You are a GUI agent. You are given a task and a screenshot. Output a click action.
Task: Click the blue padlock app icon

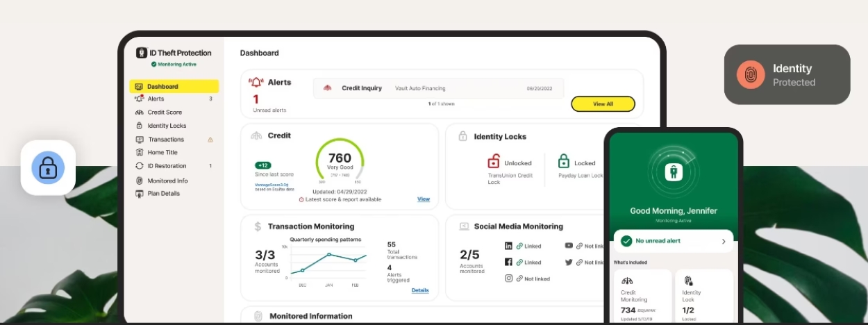click(x=48, y=167)
